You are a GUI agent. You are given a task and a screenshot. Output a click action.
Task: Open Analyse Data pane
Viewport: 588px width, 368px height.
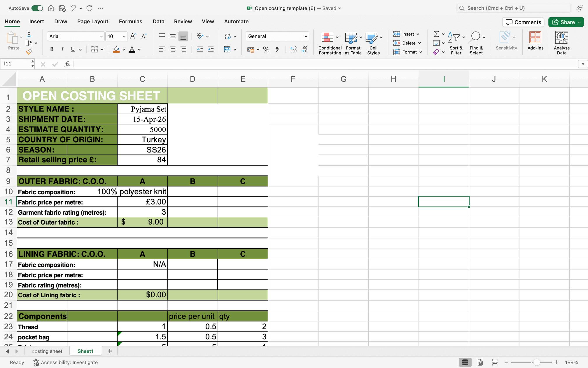click(561, 43)
